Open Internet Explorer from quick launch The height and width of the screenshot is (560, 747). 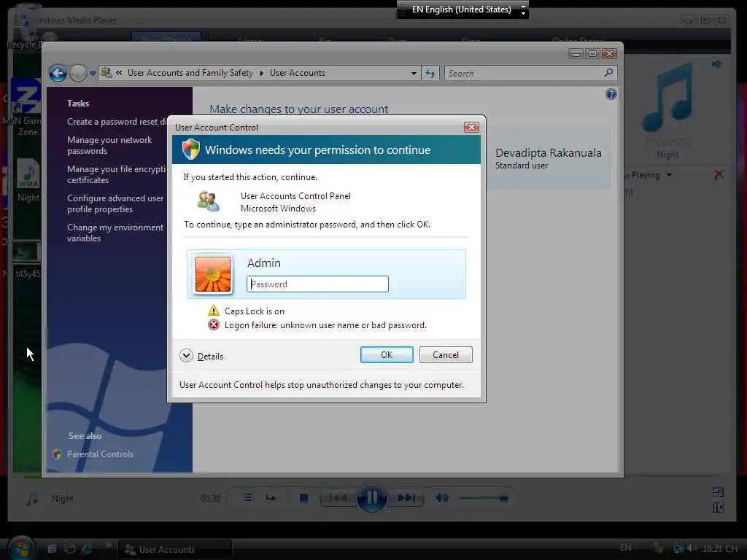point(88,548)
